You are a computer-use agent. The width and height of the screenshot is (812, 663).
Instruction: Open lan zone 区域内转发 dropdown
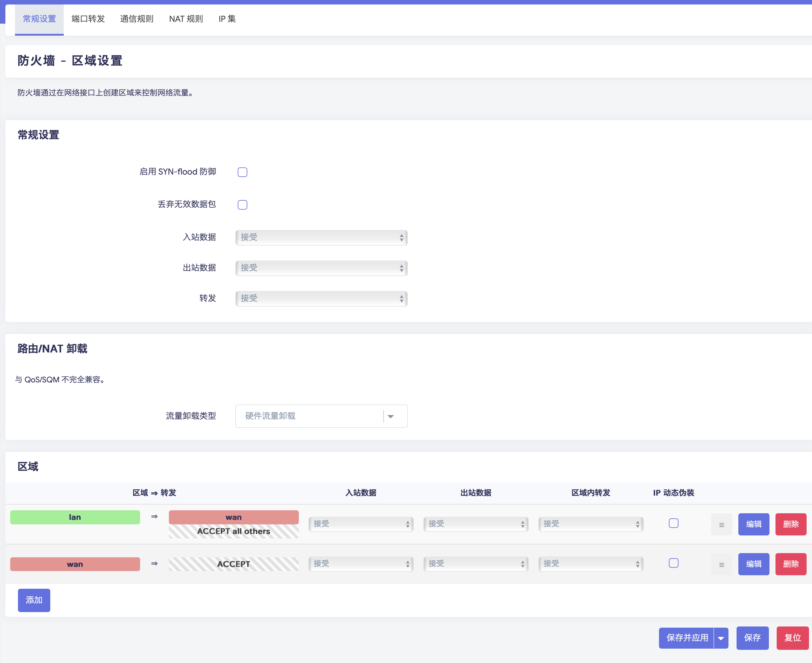tap(590, 524)
